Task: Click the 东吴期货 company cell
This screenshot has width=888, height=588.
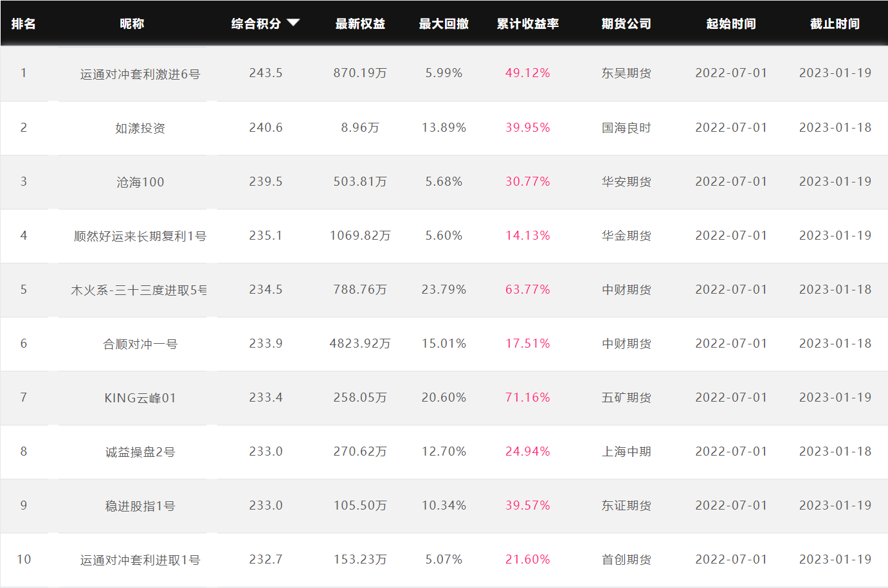Action: pos(626,73)
